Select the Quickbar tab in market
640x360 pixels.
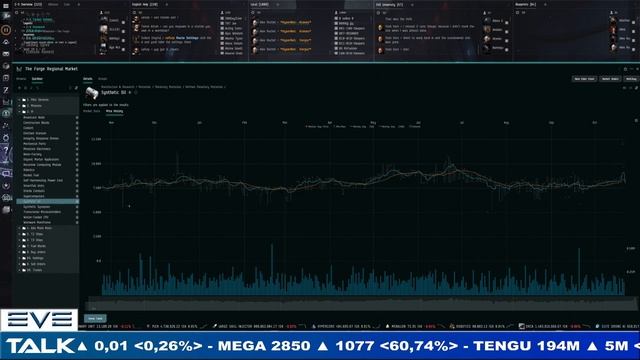point(37,79)
